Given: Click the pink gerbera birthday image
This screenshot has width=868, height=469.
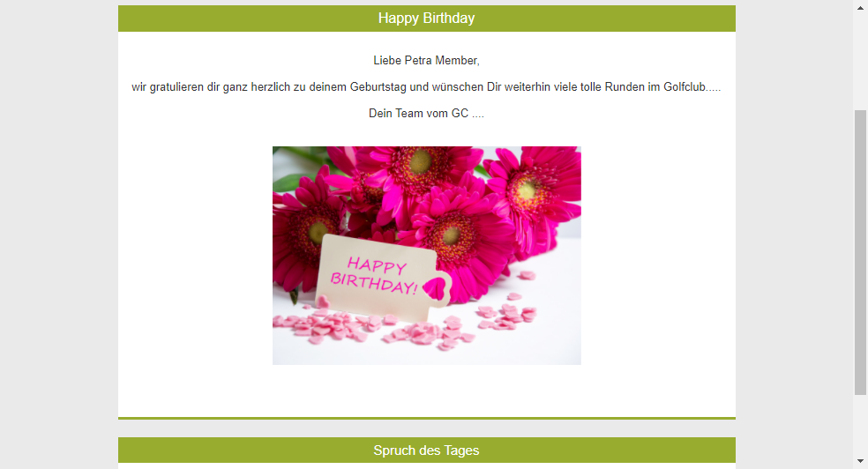Looking at the screenshot, I should pos(426,256).
